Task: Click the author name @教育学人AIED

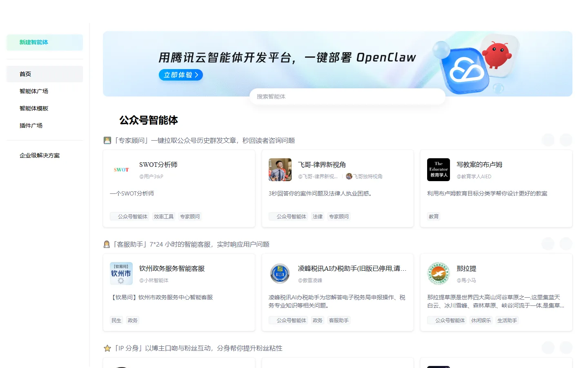Action: click(x=474, y=177)
